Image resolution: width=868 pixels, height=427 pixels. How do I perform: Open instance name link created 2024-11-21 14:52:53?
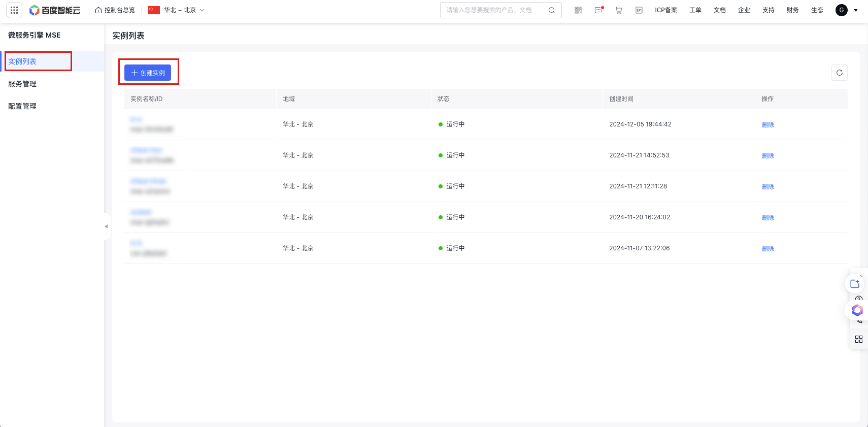[146, 150]
